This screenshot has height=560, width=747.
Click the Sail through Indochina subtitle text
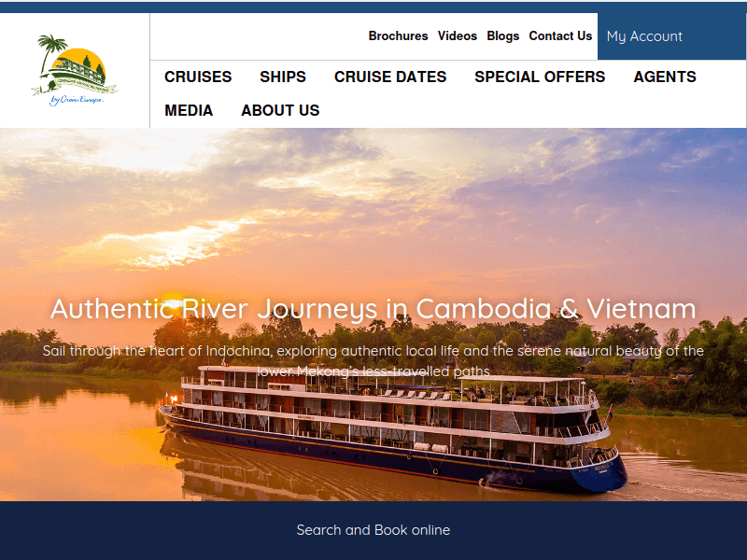click(373, 361)
